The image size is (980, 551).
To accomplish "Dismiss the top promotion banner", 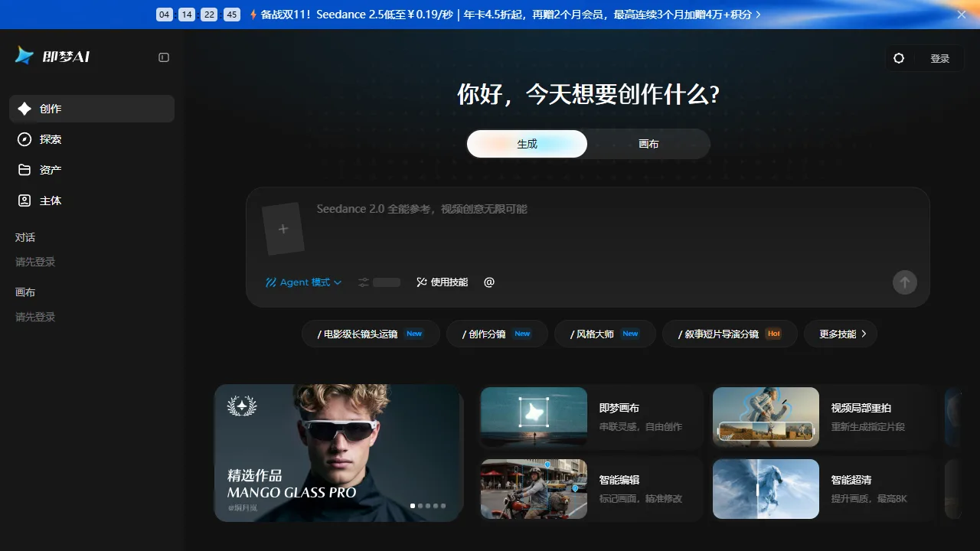I will pyautogui.click(x=962, y=15).
